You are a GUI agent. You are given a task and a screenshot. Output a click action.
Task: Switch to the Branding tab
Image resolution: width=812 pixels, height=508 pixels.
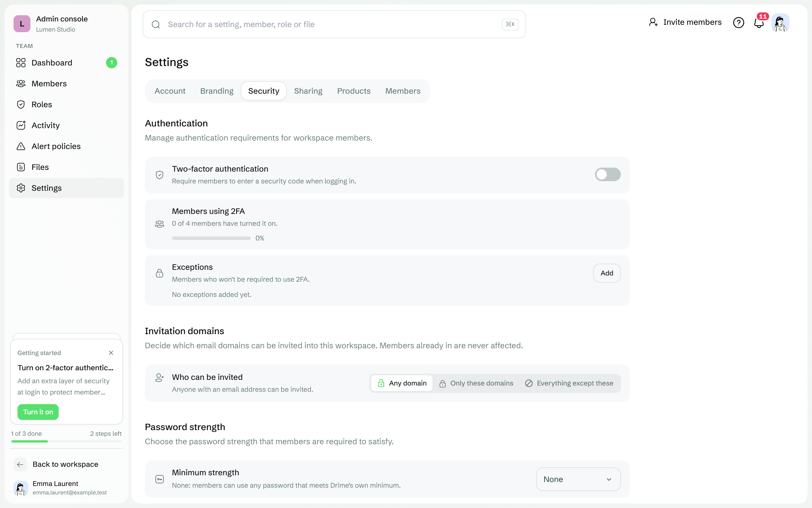[217, 91]
